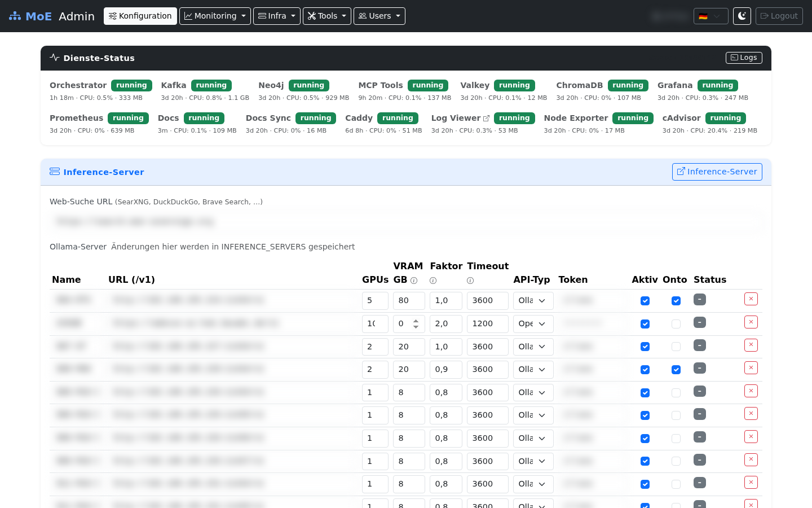Click the German flag icon
This screenshot has height=508, width=812.
point(703,16)
